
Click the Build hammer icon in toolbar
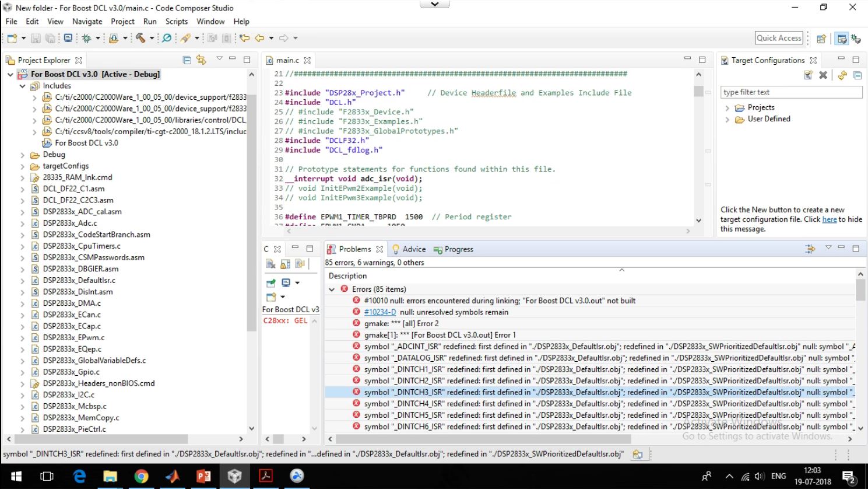pyautogui.click(x=140, y=38)
